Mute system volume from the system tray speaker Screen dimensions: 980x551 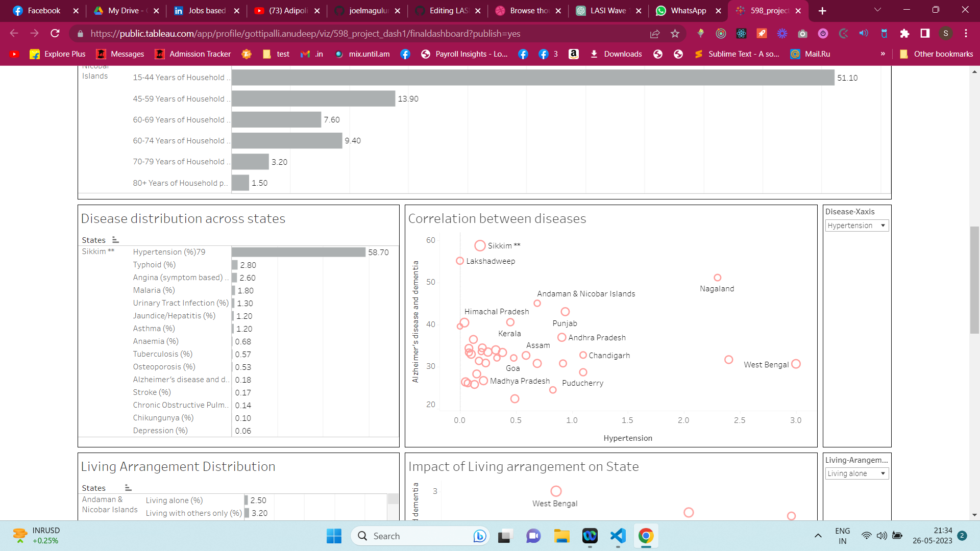883,536
